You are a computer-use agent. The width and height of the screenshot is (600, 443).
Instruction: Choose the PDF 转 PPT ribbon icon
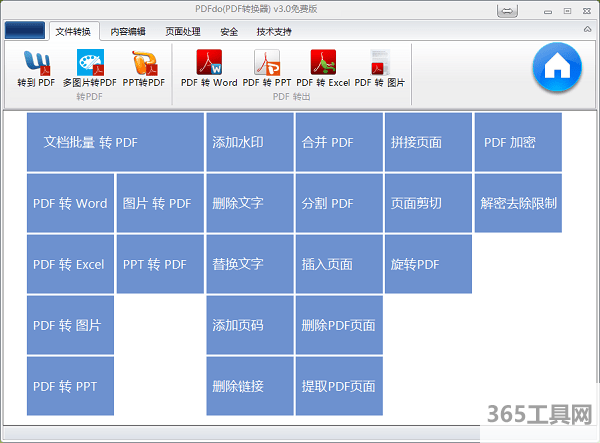pyautogui.click(x=266, y=68)
